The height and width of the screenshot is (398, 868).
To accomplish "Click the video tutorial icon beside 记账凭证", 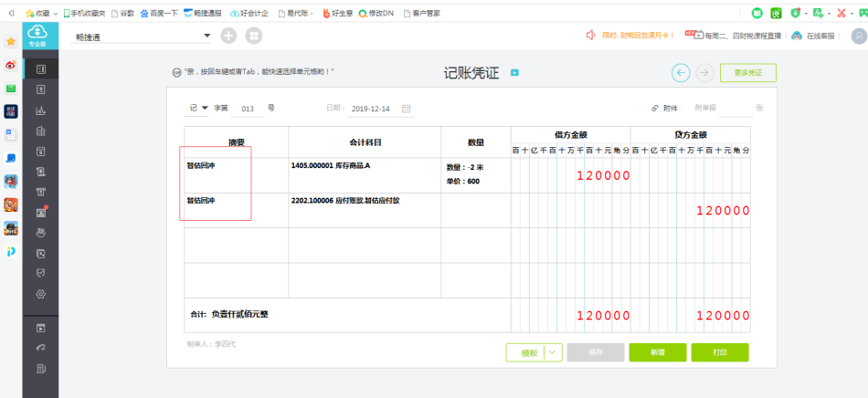I will (514, 72).
